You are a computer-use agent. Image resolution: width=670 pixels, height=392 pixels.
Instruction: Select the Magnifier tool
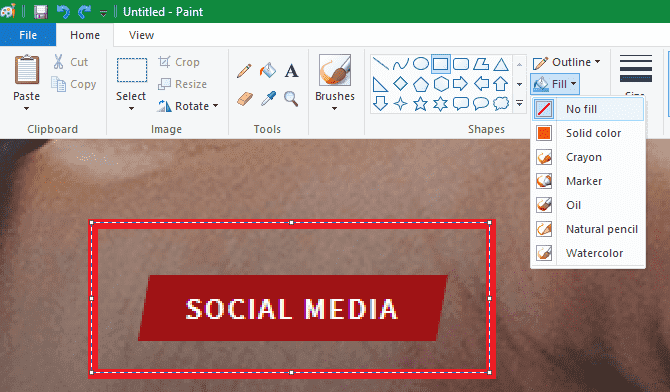coord(291,99)
